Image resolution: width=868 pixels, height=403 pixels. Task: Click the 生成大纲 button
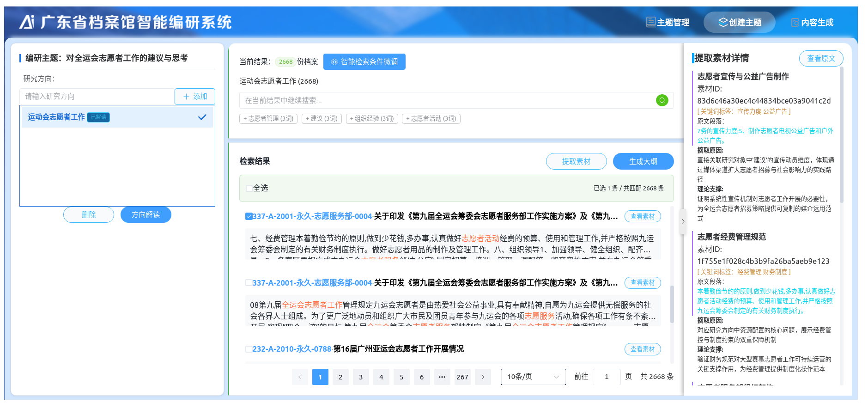tap(643, 161)
